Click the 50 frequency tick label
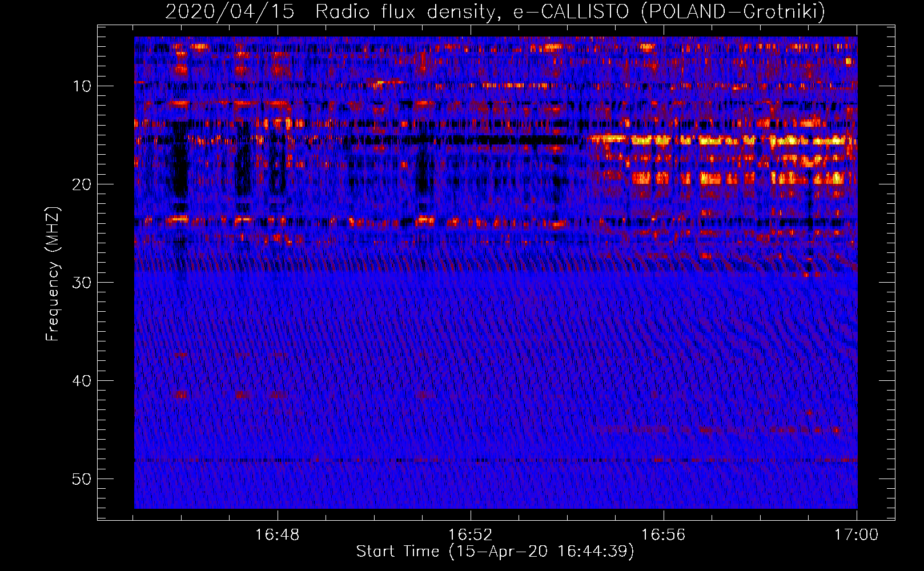The width and height of the screenshot is (924, 571). tap(82, 479)
